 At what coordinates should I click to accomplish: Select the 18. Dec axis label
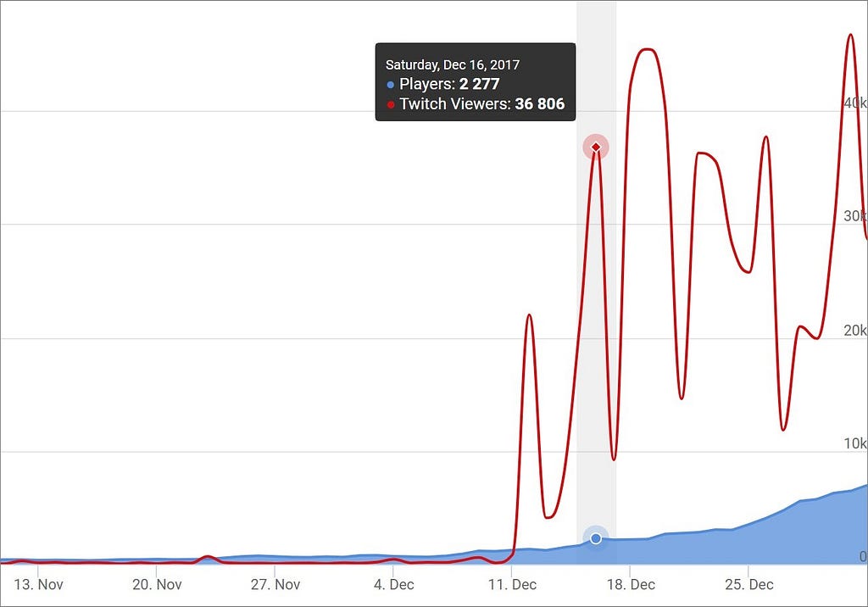(631, 584)
